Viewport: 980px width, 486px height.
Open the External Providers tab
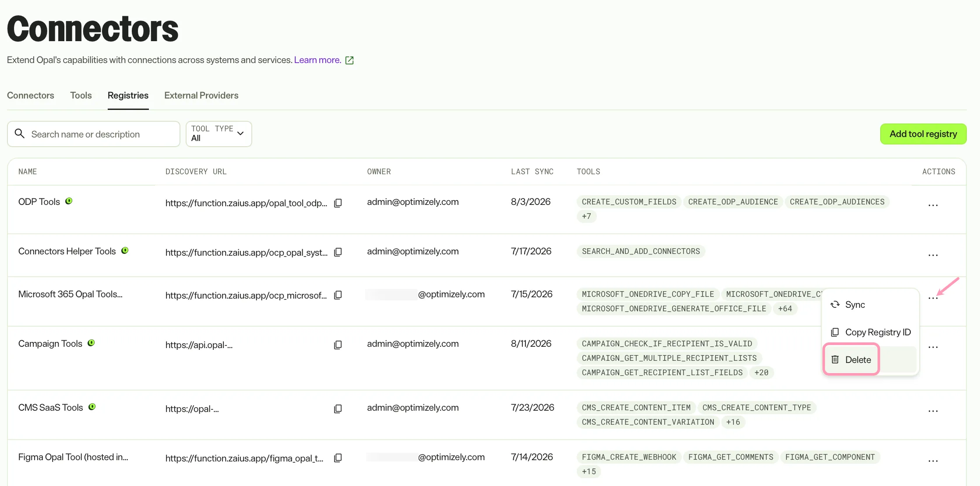[201, 95]
